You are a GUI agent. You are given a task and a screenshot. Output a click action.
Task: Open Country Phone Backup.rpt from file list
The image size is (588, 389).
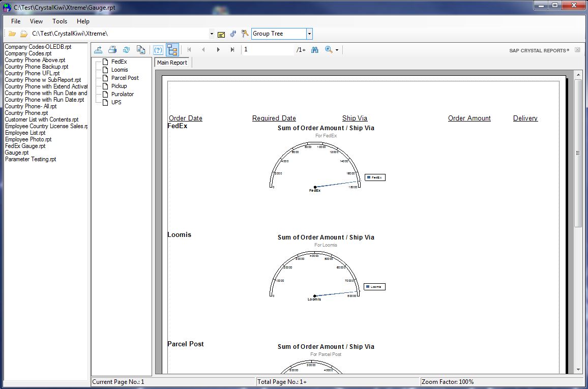(x=37, y=67)
